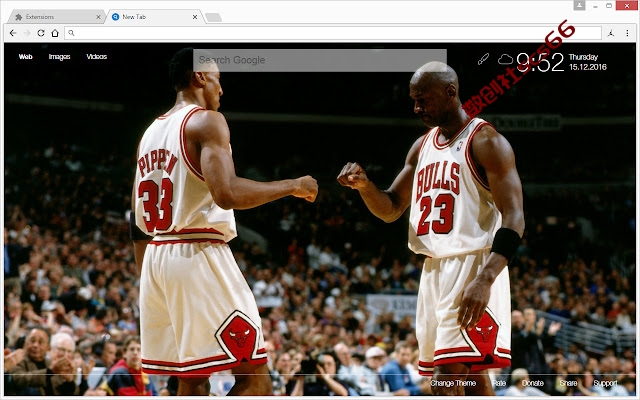Open the home page icon
Image resolution: width=640 pixels, height=400 pixels.
55,33
